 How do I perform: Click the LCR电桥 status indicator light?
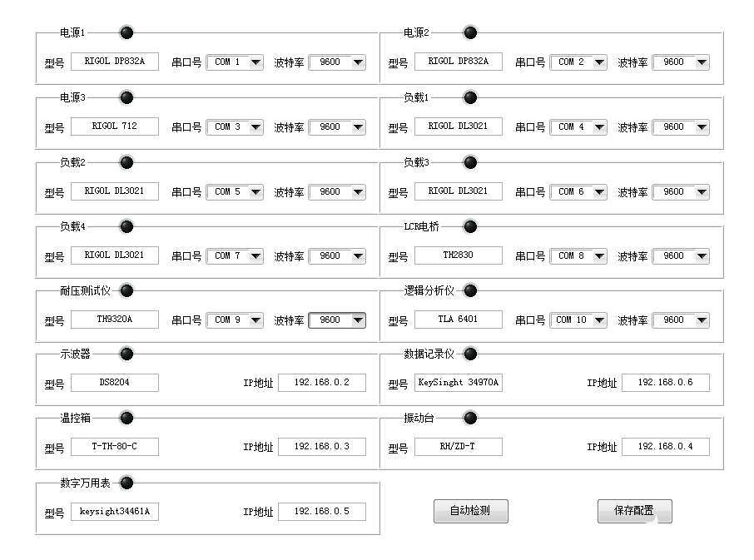click(x=470, y=226)
